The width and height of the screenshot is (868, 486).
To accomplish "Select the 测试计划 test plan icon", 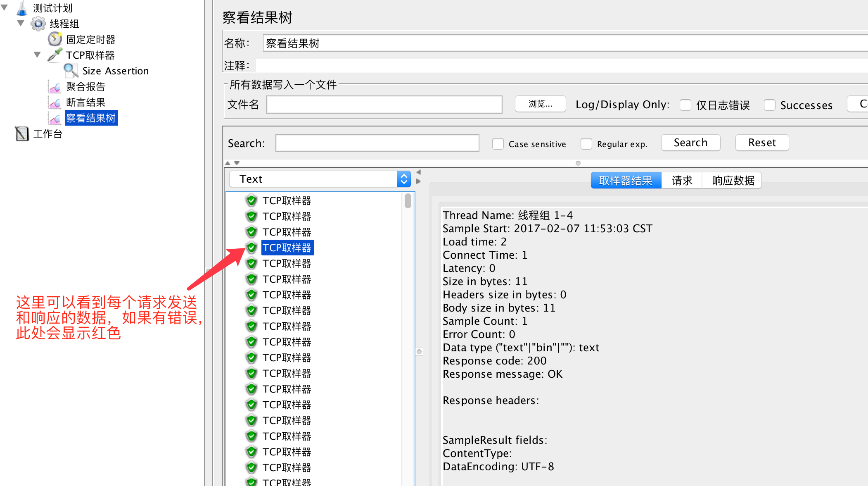I will (22, 7).
